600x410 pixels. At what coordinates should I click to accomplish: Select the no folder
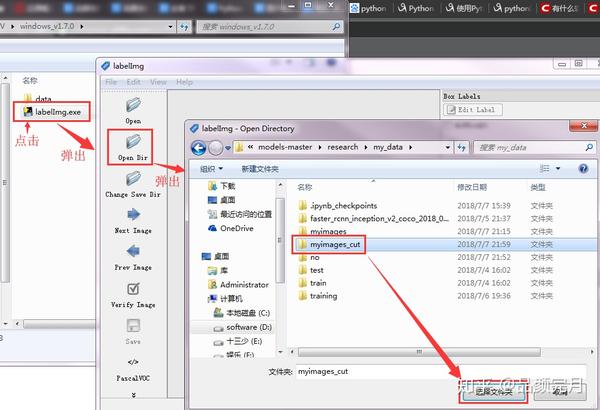point(308,257)
